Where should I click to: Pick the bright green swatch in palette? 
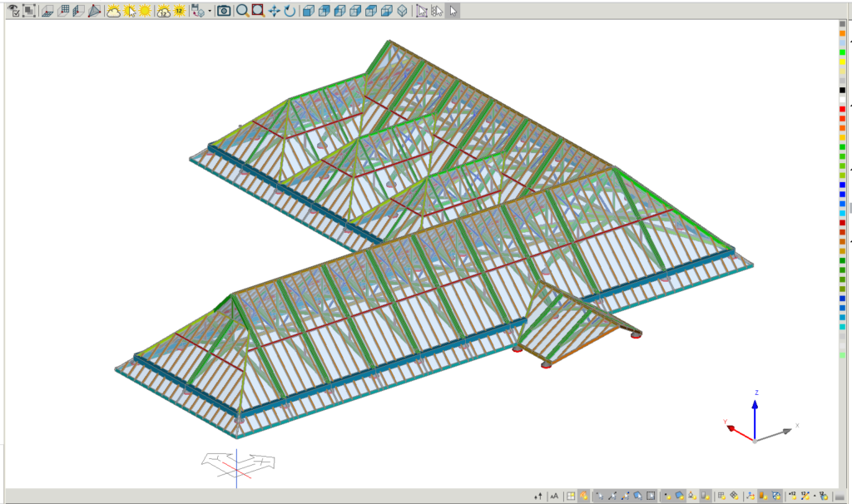(x=842, y=52)
